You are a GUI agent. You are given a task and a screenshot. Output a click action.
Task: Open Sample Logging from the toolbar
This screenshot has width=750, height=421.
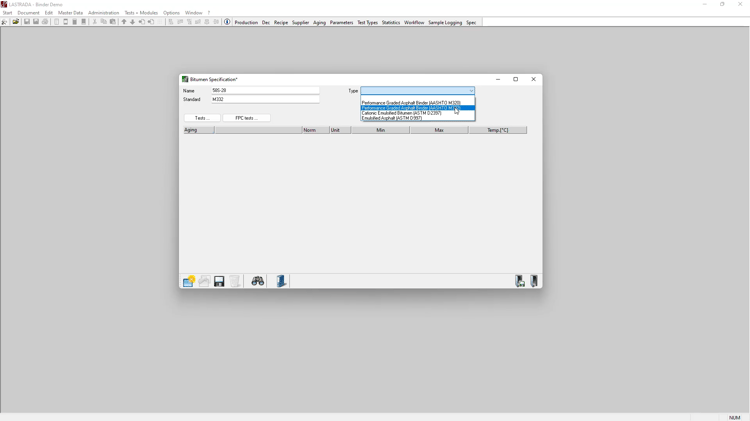pyautogui.click(x=445, y=22)
